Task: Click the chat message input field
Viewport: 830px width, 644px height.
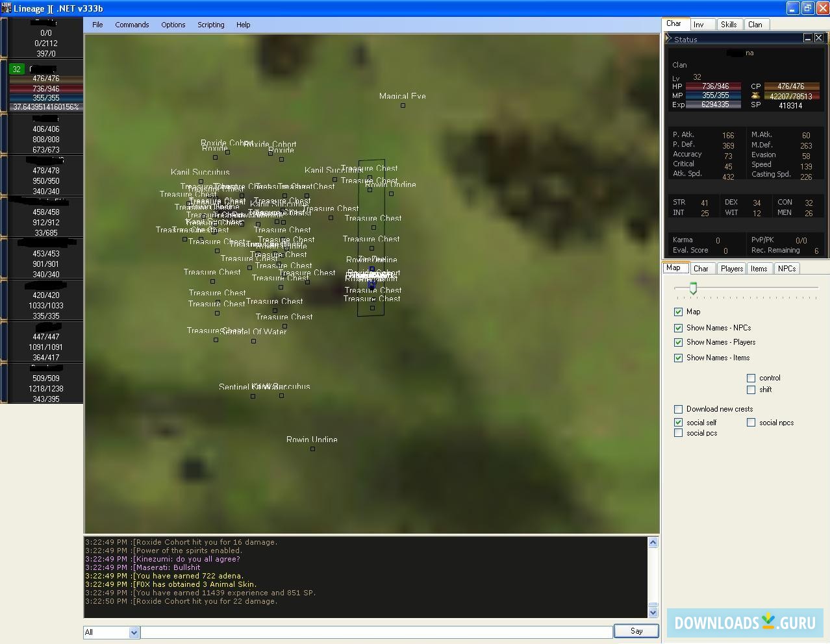Action: click(377, 632)
